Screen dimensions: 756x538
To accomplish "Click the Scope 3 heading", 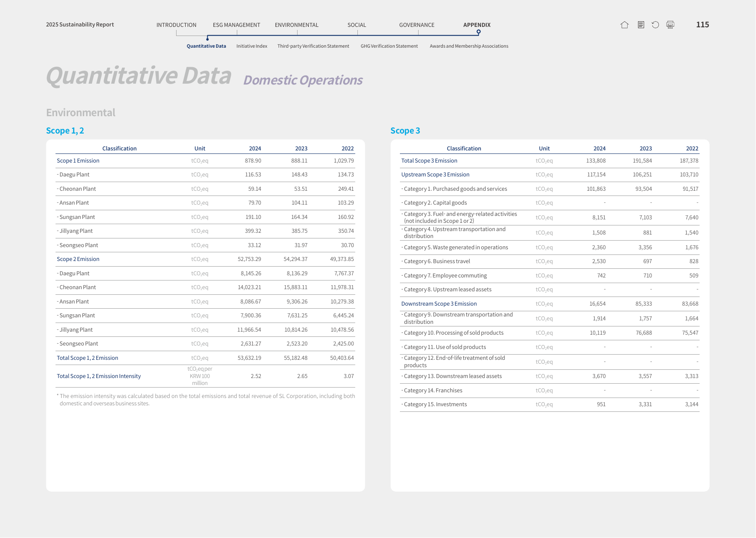I will (x=405, y=131).
